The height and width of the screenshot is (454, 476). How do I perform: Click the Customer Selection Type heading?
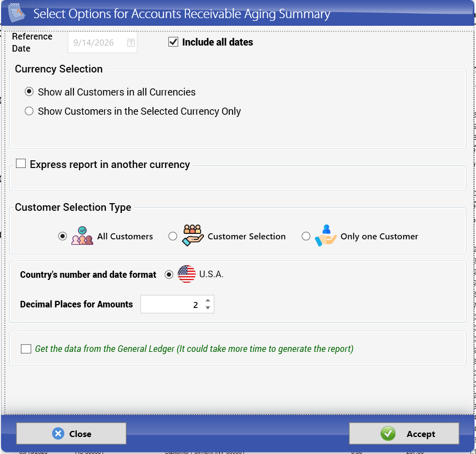pos(73,208)
